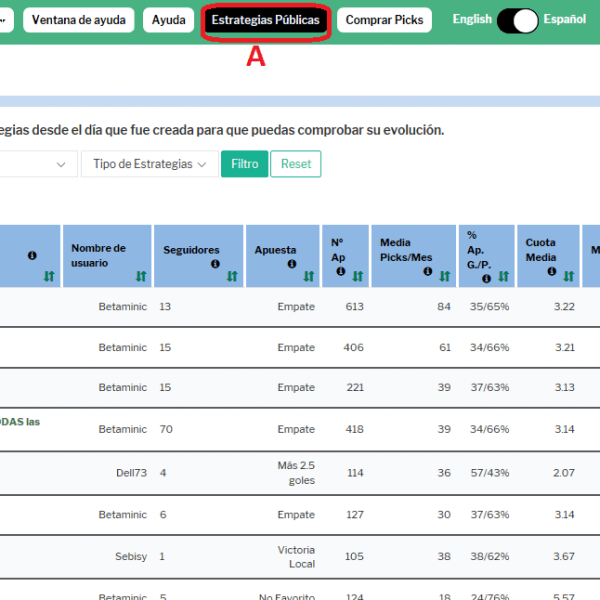Open Comprar Picks in the navigation bar

point(384,20)
